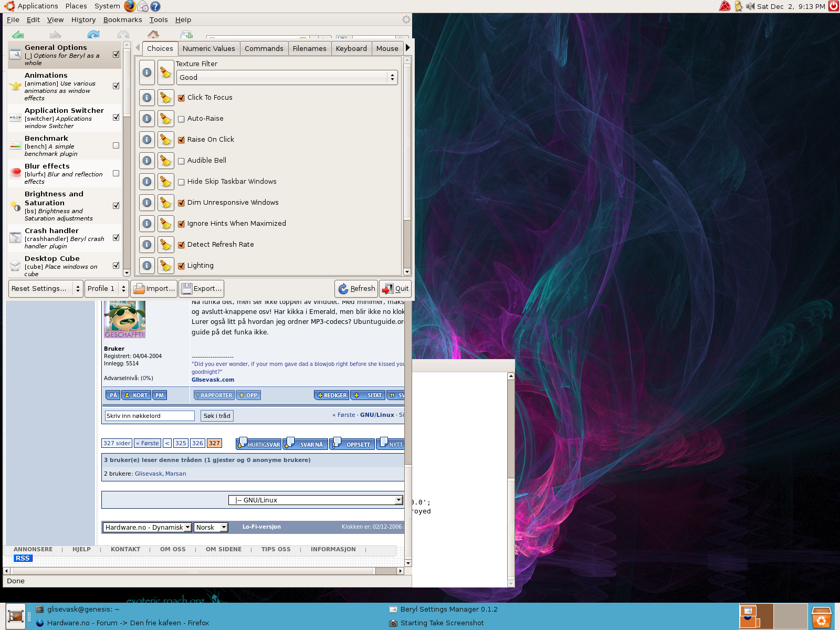Check Hide Skip Taskbar Windows
This screenshot has height=630, width=840.
[181, 182]
